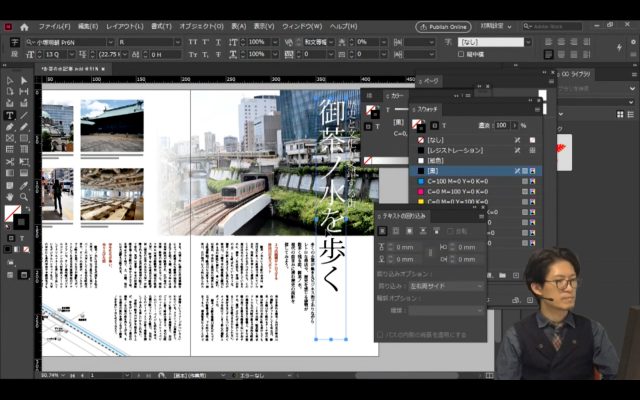
Task: Click the Home icon in menu bar
Action: coord(24,27)
